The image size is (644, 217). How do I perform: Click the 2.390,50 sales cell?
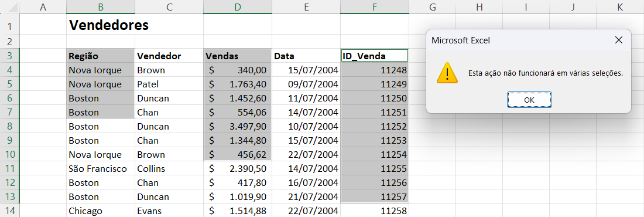coord(238,168)
